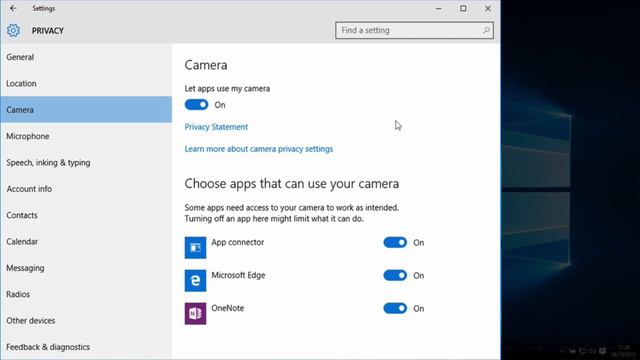Click Learn more about camera privacy settings
Viewport: 640px width, 360px height.
[x=259, y=149]
